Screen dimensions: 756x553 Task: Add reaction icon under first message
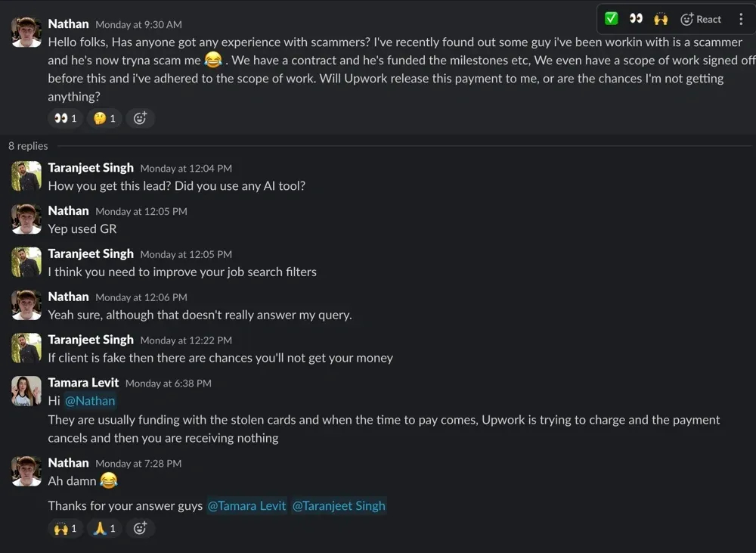[140, 118]
